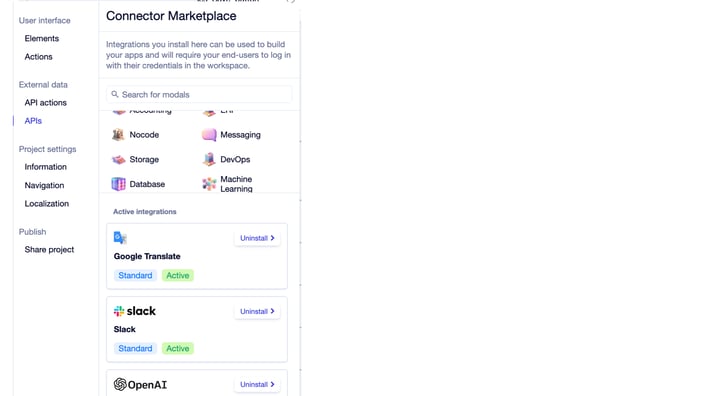
Task: Click the Database category label
Action: coord(147,184)
